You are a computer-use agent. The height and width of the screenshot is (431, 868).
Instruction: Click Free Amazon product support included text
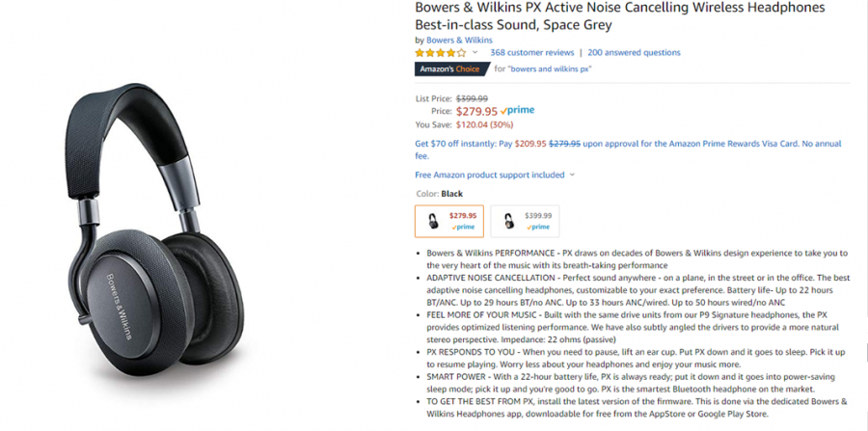click(x=489, y=175)
